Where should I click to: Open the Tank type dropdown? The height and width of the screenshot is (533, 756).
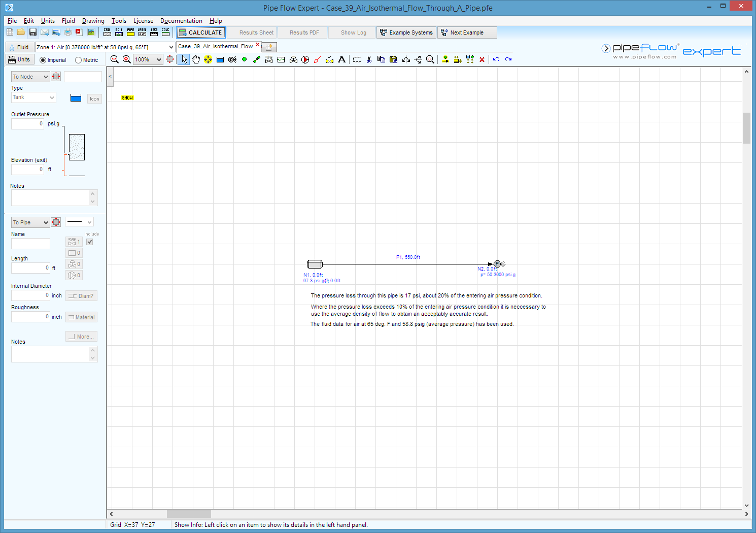[x=33, y=97]
